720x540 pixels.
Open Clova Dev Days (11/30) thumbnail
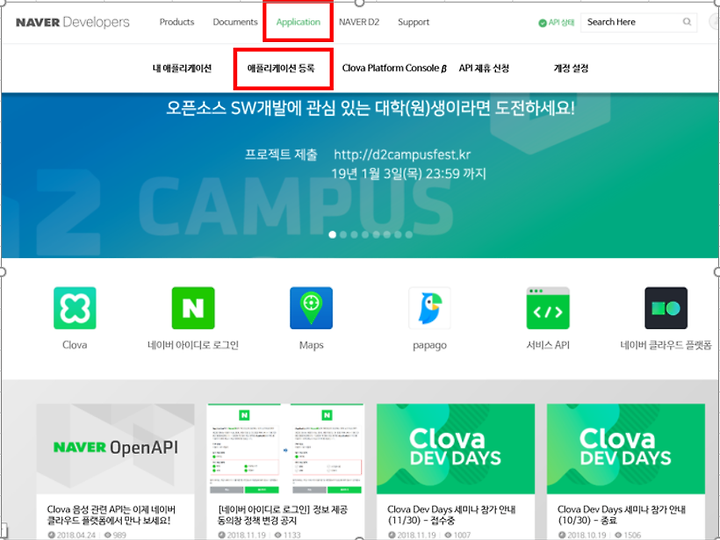click(456, 449)
